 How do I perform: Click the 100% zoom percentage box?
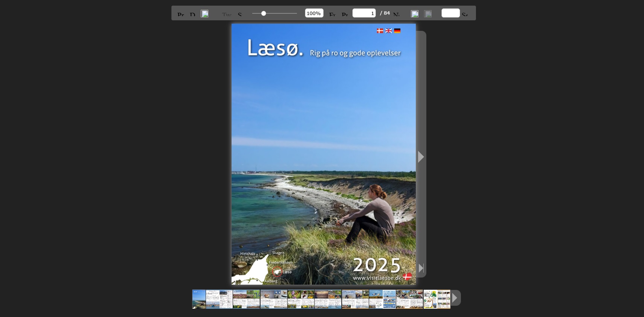[x=314, y=13]
